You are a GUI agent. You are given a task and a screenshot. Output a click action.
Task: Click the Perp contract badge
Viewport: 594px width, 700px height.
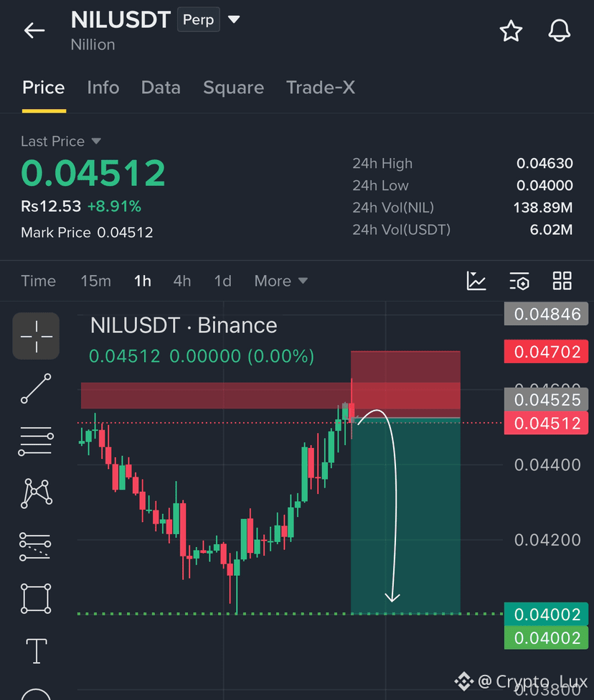tap(199, 19)
